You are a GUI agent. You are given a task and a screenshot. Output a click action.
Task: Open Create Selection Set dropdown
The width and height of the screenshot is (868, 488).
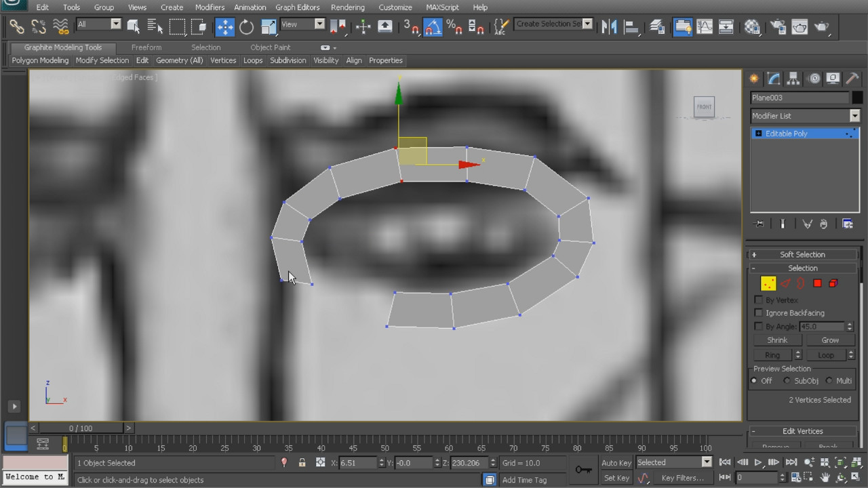(x=553, y=24)
